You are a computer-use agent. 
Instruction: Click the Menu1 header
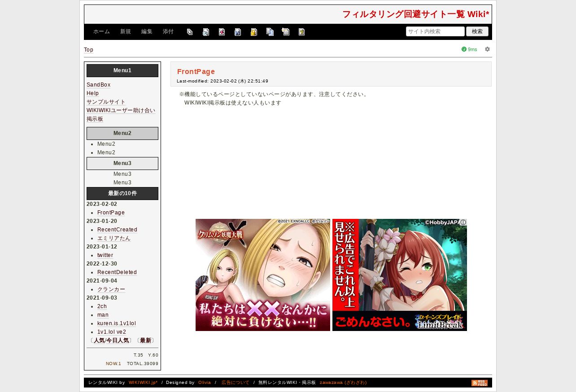click(x=122, y=70)
